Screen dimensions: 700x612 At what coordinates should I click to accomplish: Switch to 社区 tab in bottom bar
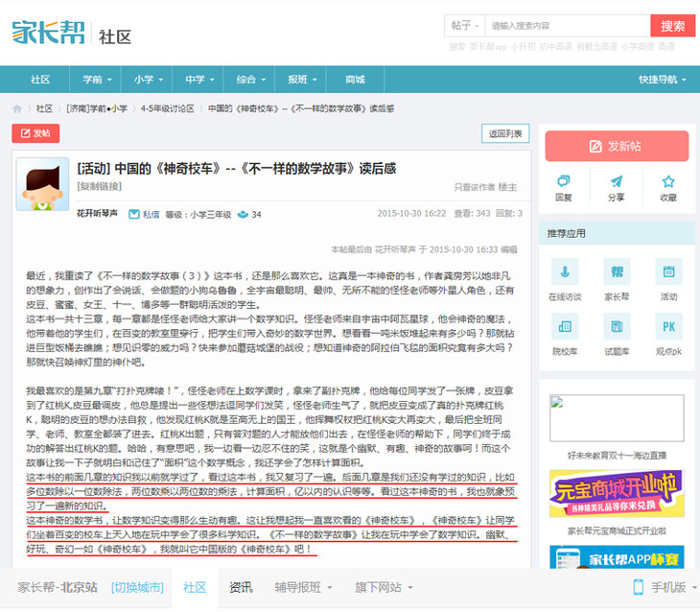195,587
